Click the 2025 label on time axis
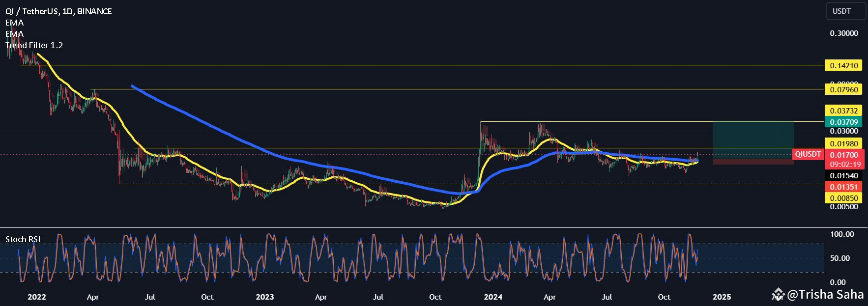Screen dimensions: 868x306 [x=722, y=297]
